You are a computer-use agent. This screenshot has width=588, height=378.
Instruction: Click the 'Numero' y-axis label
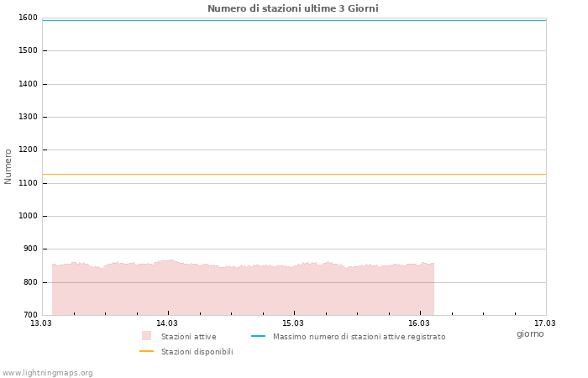(8, 166)
